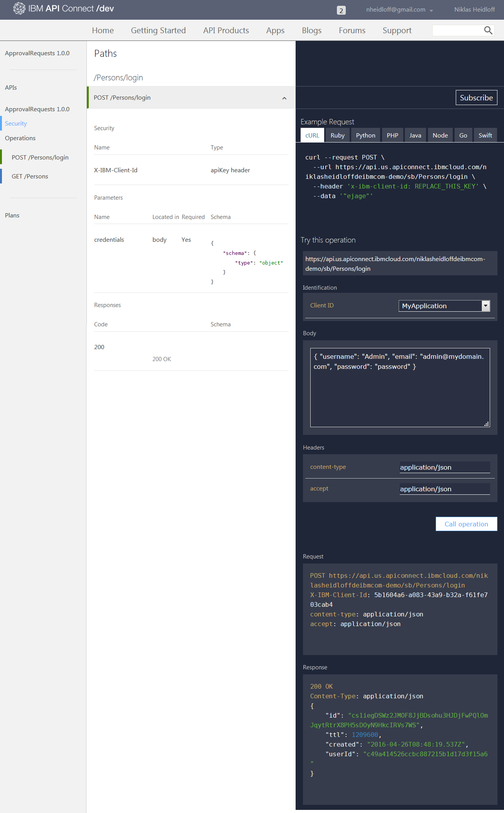The width and height of the screenshot is (504, 813).
Task: Click the Try this operation URL box
Action: (x=400, y=264)
